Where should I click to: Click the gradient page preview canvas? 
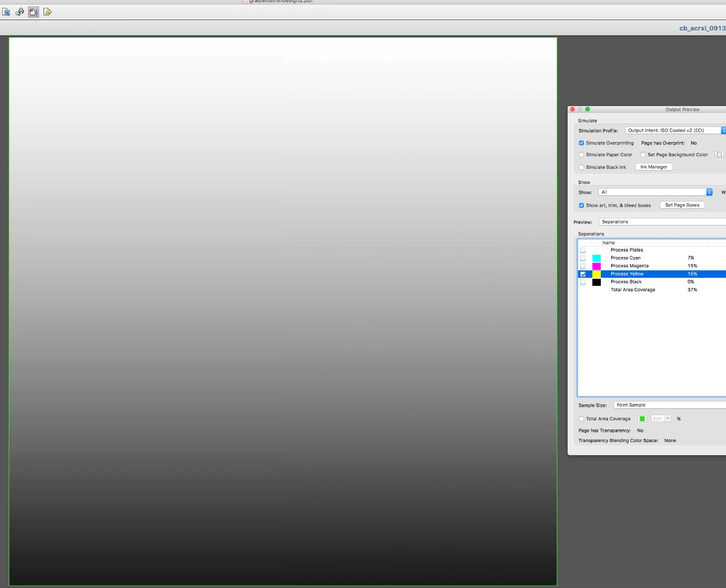point(283,311)
